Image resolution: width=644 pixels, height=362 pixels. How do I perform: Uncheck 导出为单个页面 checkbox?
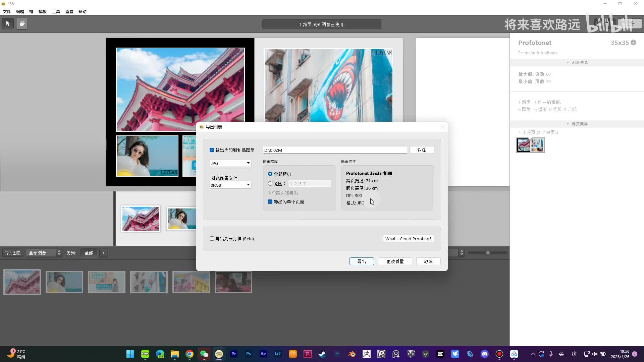coord(270,202)
